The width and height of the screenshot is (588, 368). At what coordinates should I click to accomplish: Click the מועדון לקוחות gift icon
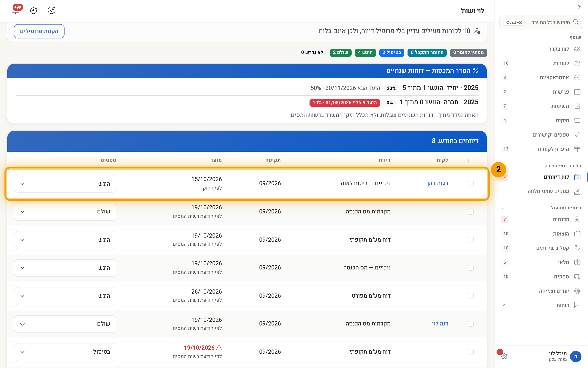click(x=577, y=149)
